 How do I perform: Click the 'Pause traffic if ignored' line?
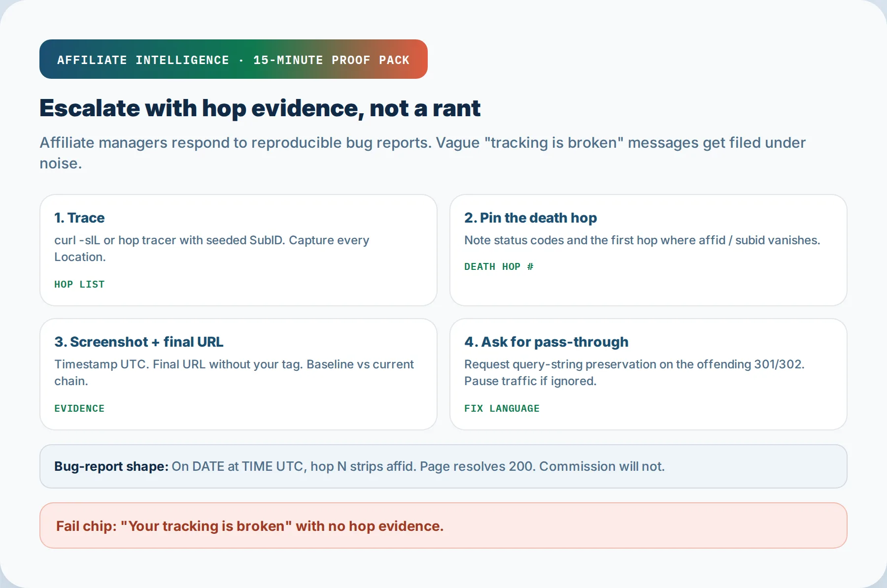click(530, 381)
